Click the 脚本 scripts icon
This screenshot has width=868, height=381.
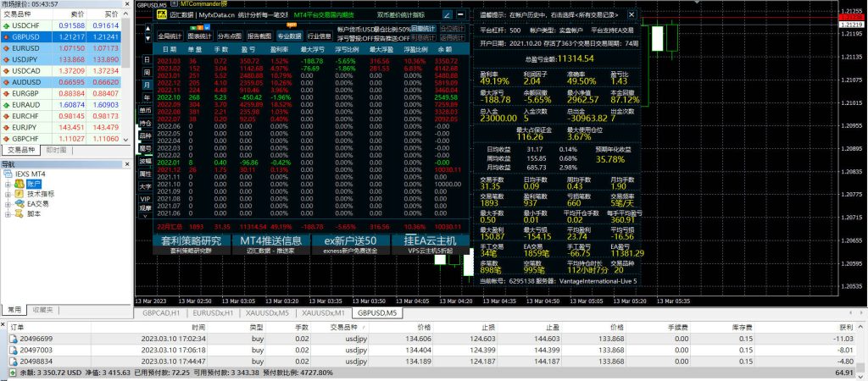coord(19,213)
